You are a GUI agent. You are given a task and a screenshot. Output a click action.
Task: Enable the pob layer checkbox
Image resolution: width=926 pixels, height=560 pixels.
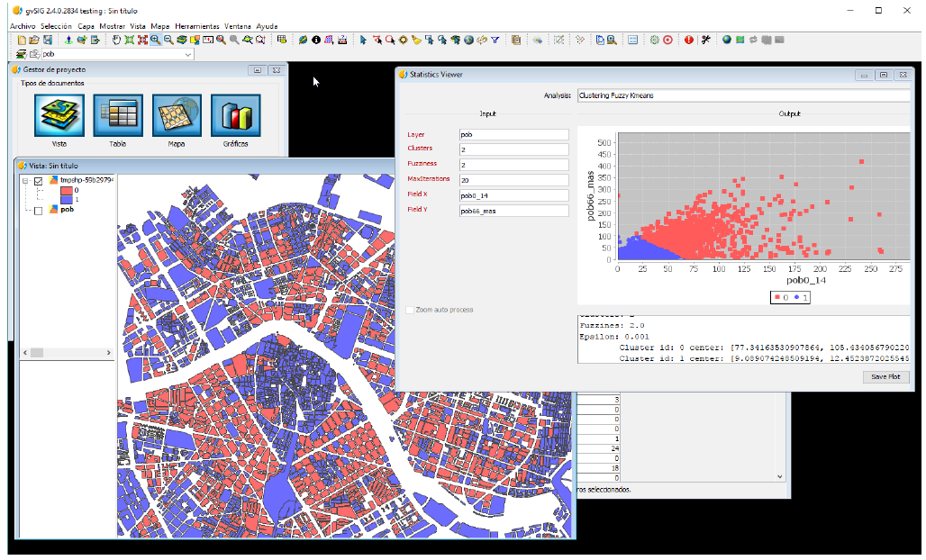click(x=39, y=211)
